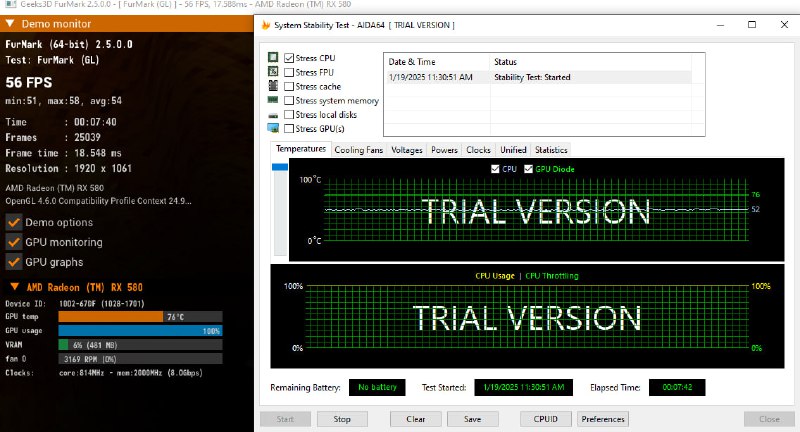The image size is (800, 432).
Task: Enable the Stress FPU checkbox
Action: 289,72
